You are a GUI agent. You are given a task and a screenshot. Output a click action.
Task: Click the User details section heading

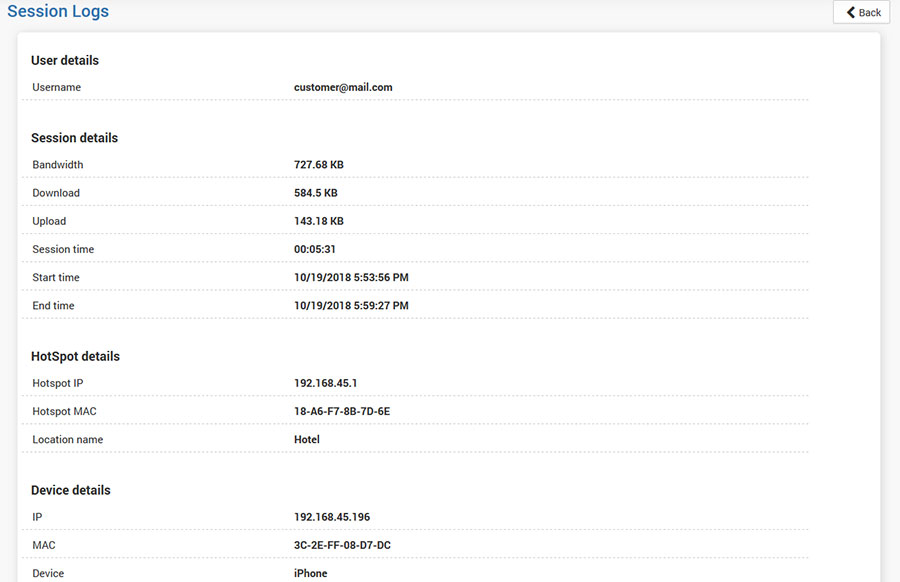65,60
